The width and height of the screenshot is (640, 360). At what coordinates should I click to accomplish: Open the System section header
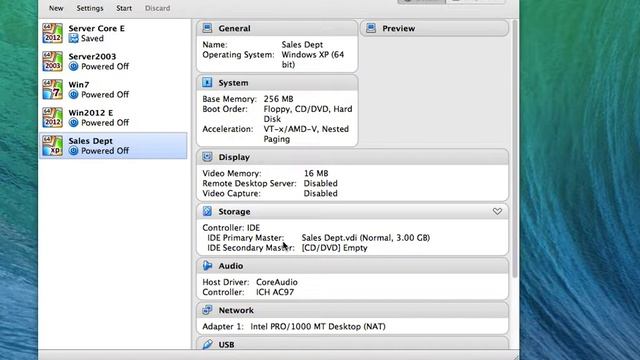point(277,82)
